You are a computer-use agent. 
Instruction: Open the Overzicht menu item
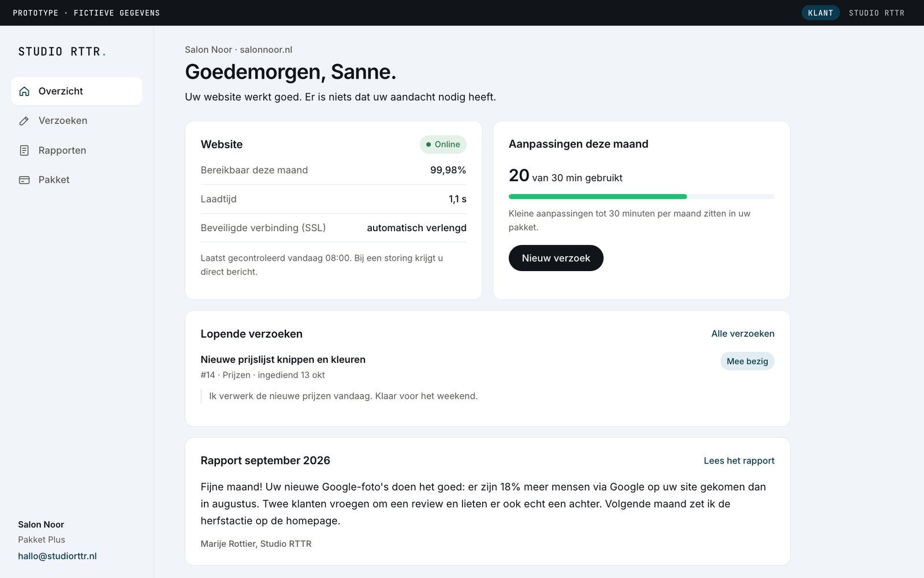[77, 91]
